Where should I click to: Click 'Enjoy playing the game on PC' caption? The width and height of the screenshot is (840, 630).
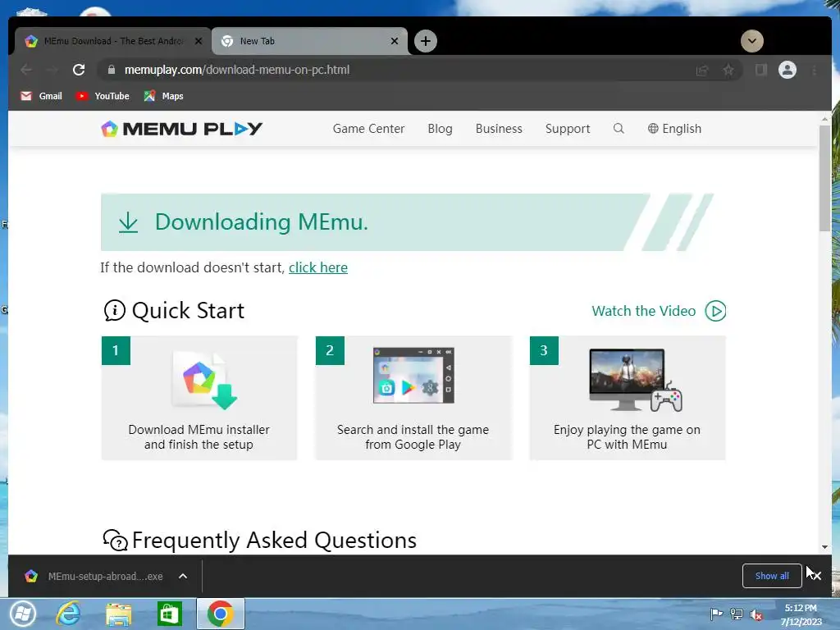tap(627, 436)
